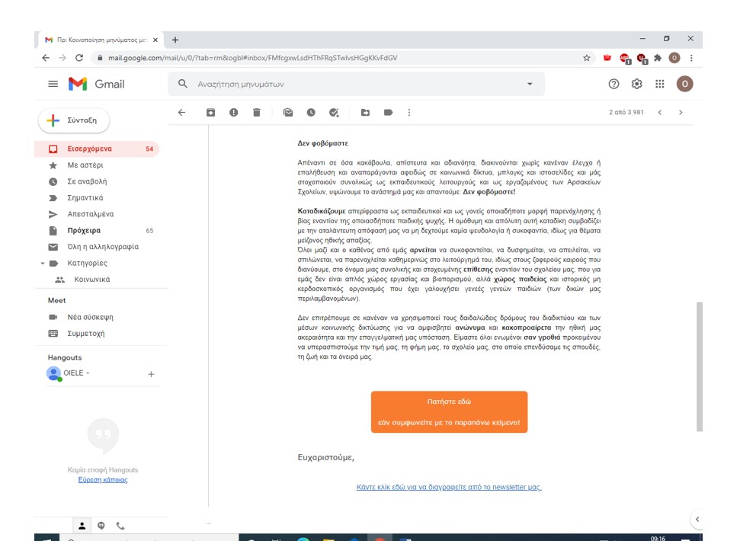Archive this email with the archive icon

[210, 113]
